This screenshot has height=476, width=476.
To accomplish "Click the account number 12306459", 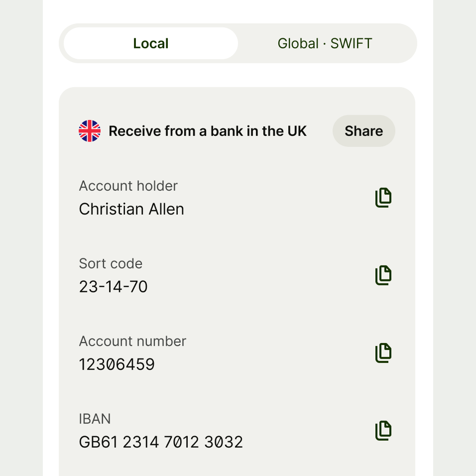I will (117, 364).
